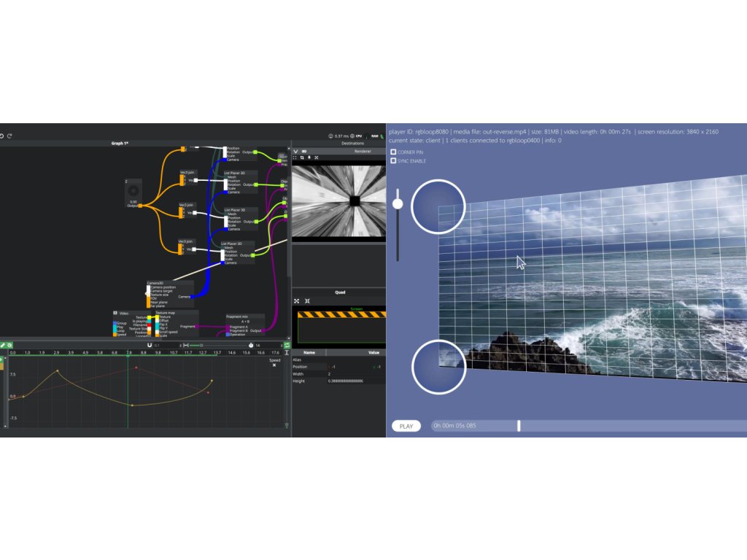The height and width of the screenshot is (560, 747).
Task: Click the Camera3D node title
Action: [155, 283]
